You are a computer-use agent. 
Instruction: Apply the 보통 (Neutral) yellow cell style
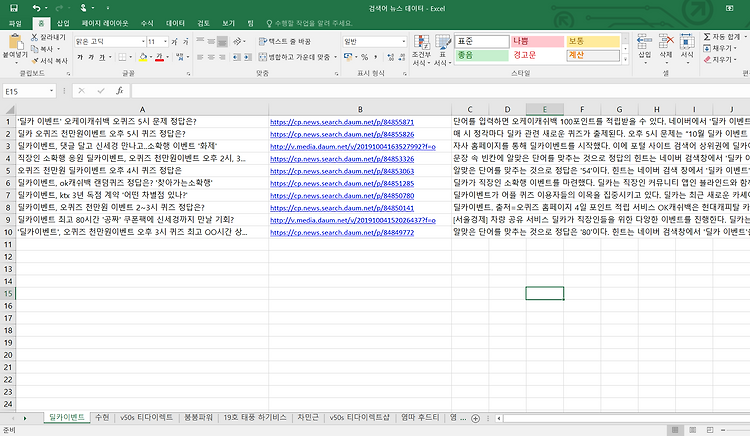click(x=593, y=42)
